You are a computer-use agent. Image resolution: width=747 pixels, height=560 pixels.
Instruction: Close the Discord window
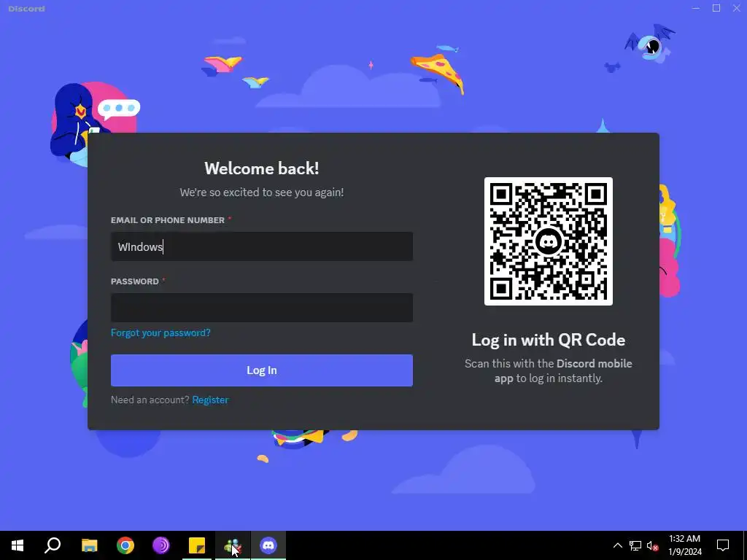coord(737,8)
